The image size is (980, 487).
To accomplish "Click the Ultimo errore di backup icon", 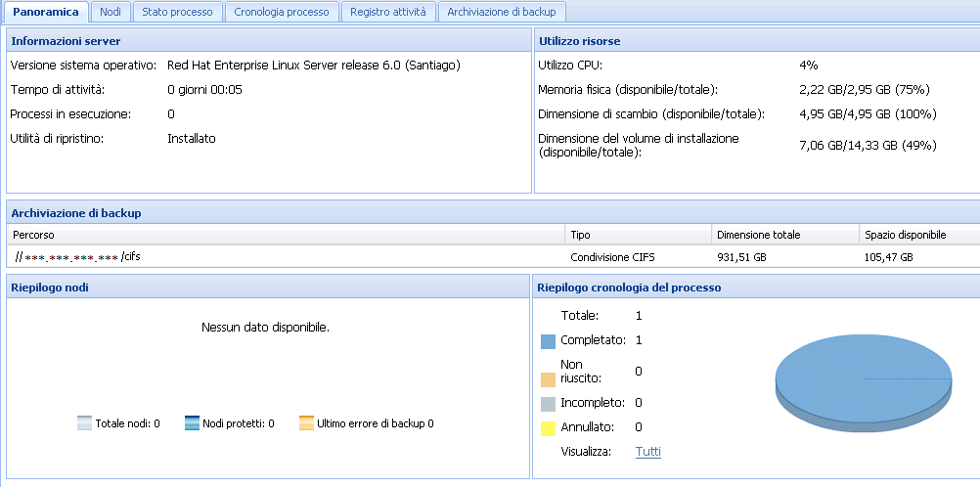I will pos(306,423).
